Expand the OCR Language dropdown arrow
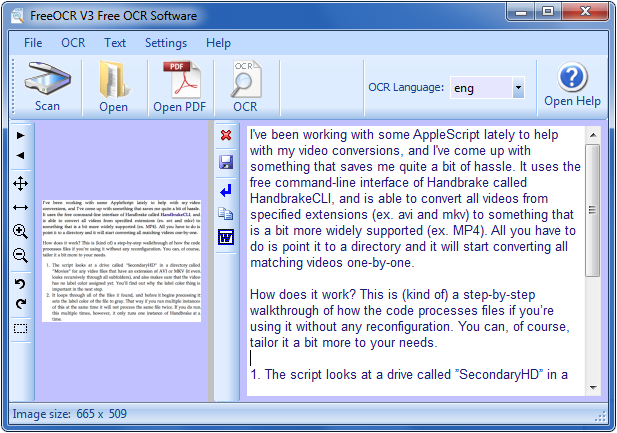Viewport: 617px width, 433px height. (x=518, y=87)
